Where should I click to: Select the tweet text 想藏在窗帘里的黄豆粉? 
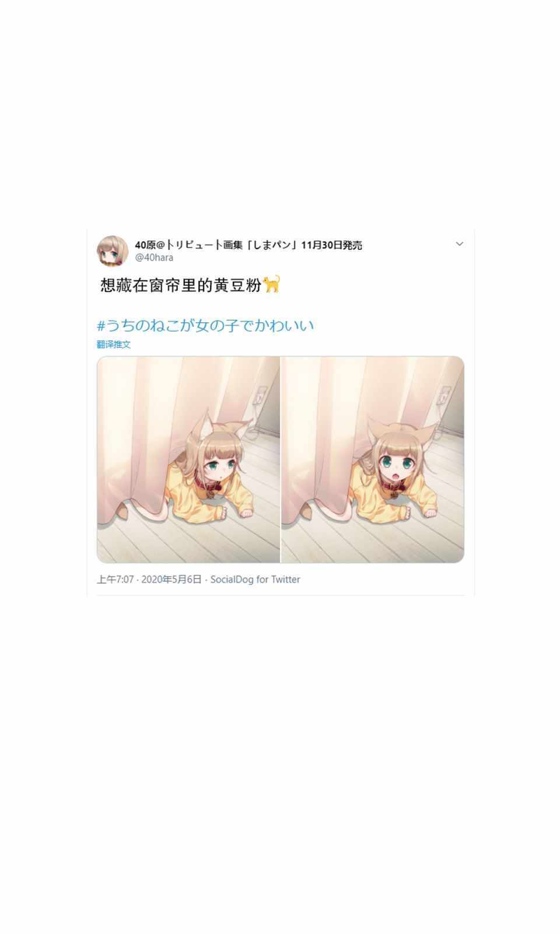(x=181, y=285)
